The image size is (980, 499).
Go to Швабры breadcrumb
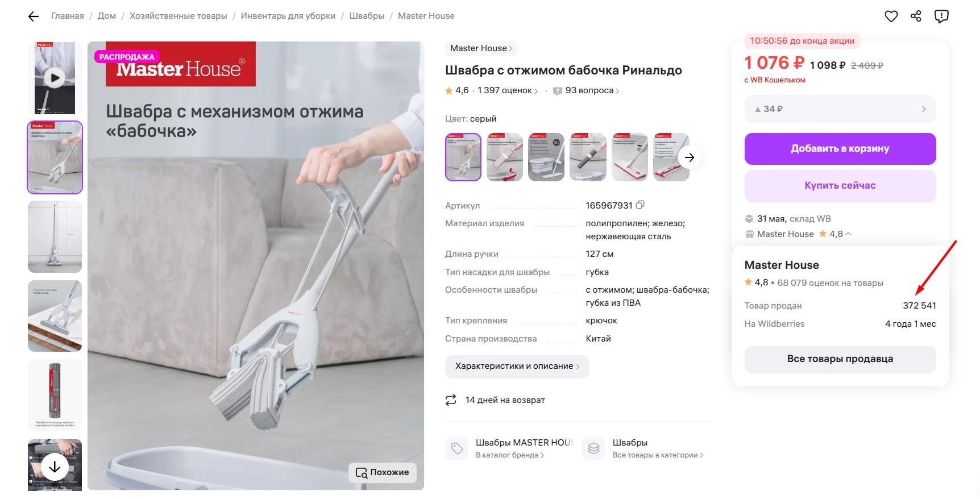coord(367,16)
